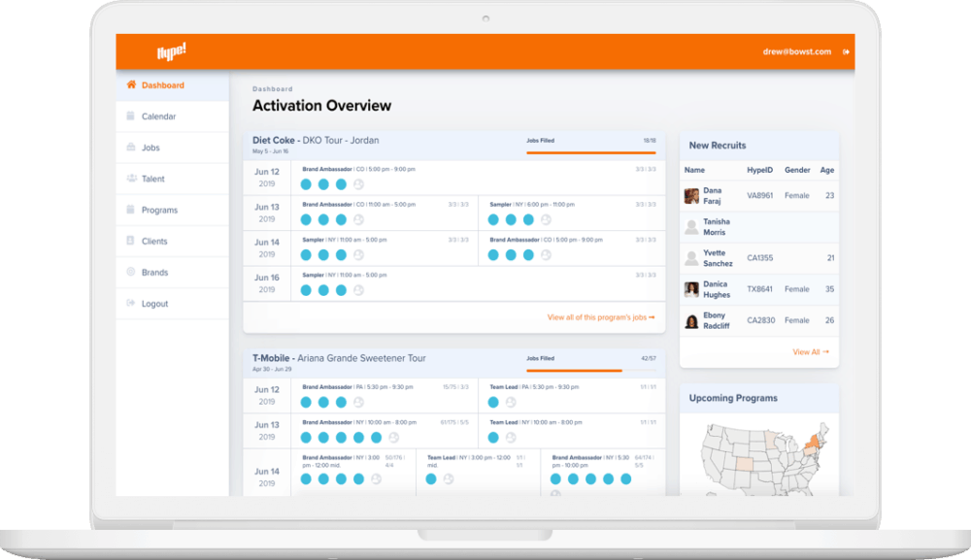Click the Name column header in New Recruits
This screenshot has height=560, width=971.
[x=694, y=170]
